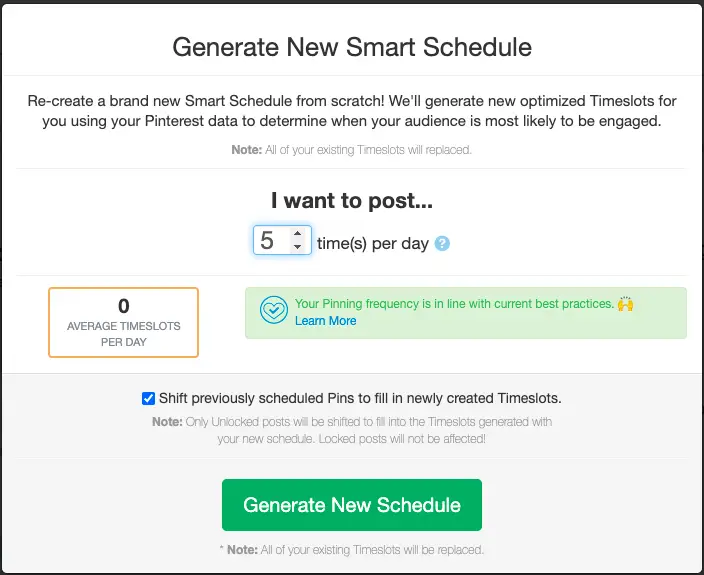The width and height of the screenshot is (704, 575).
Task: Click the "Re-create a brand new Smart Schedule" description
Action: coord(352,111)
